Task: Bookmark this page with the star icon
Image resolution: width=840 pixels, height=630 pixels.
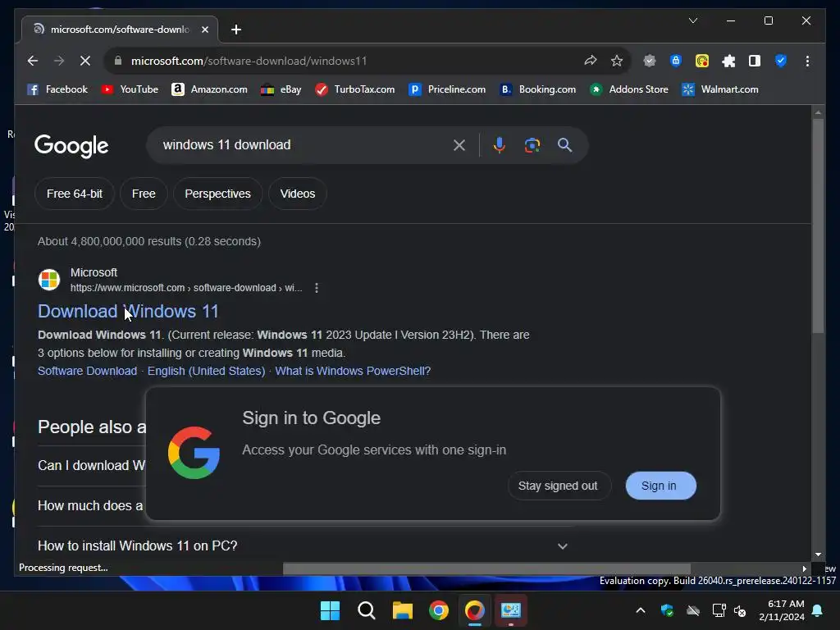Action: [x=617, y=61]
